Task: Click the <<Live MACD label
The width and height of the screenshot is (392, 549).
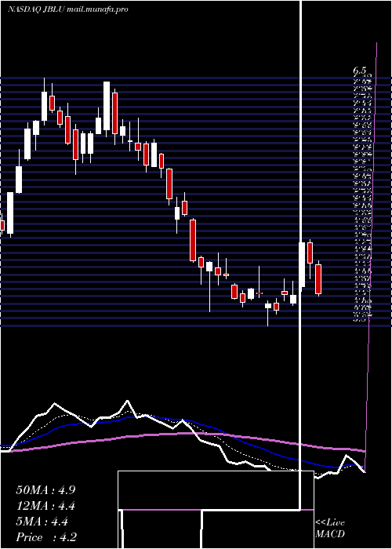Action: [330, 529]
